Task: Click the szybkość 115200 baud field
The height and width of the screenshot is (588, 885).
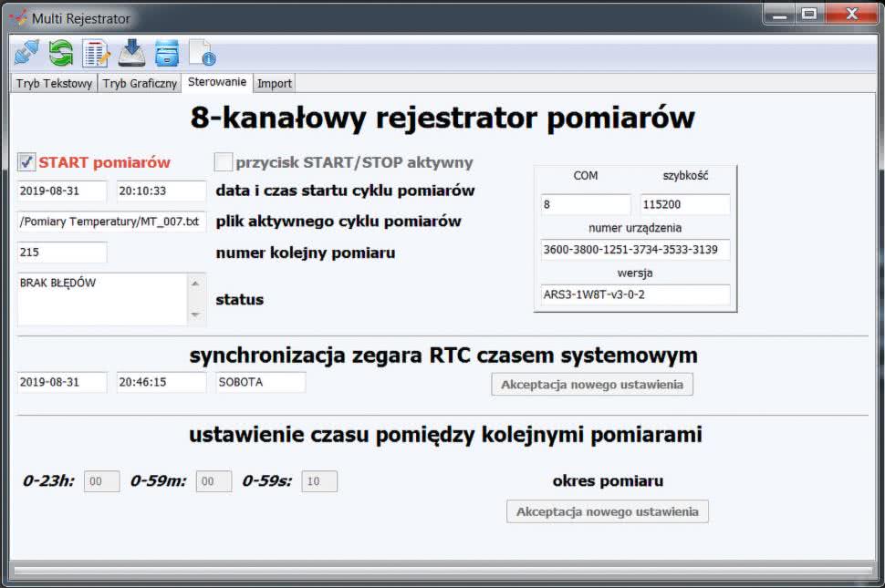Action: pyautogui.click(x=684, y=205)
